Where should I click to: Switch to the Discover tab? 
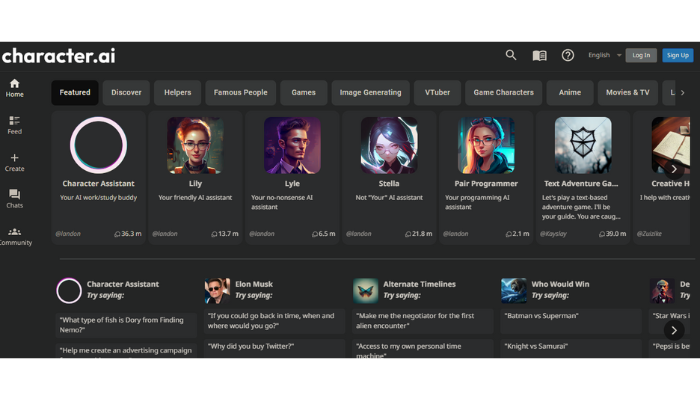pyautogui.click(x=126, y=92)
